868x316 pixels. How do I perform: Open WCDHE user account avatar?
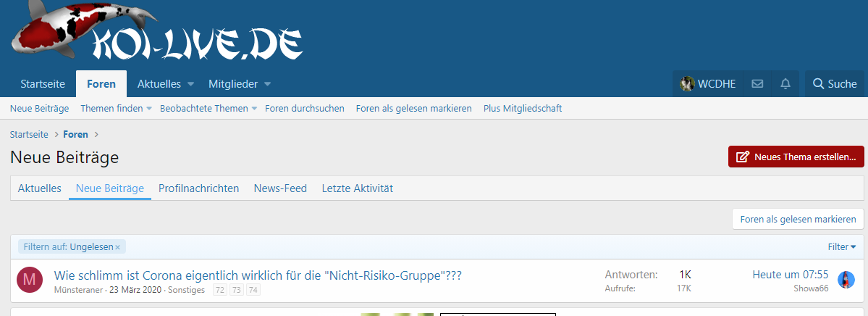coord(687,84)
